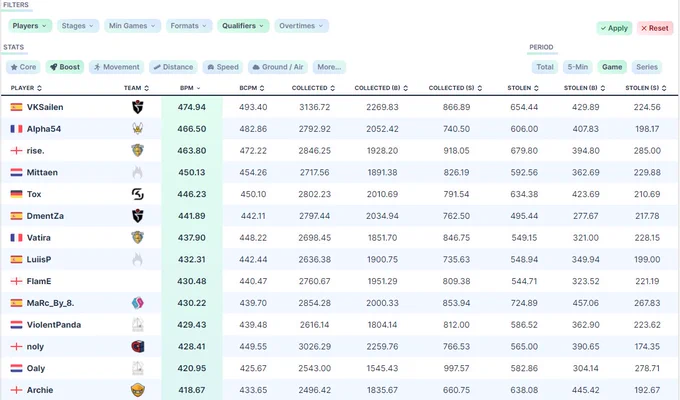This screenshot has width=680, height=400.
Task: Click ViolentPanda's team logo
Action: [x=137, y=325]
